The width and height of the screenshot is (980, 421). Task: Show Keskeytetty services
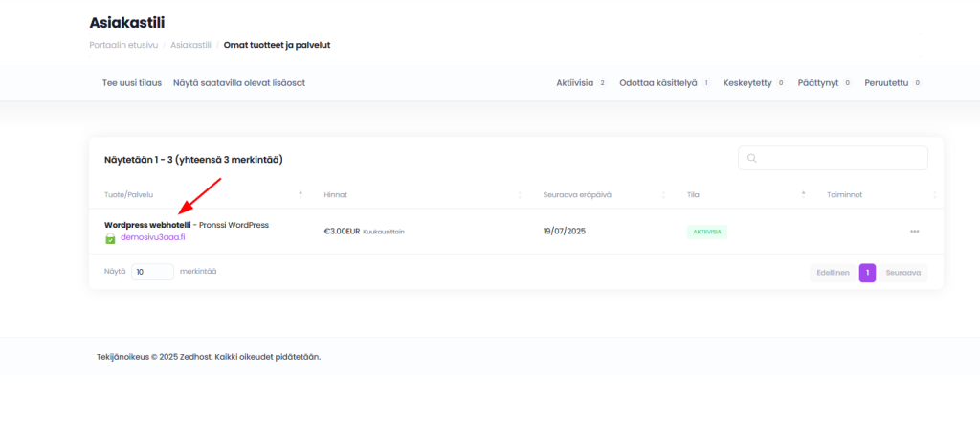tap(753, 83)
